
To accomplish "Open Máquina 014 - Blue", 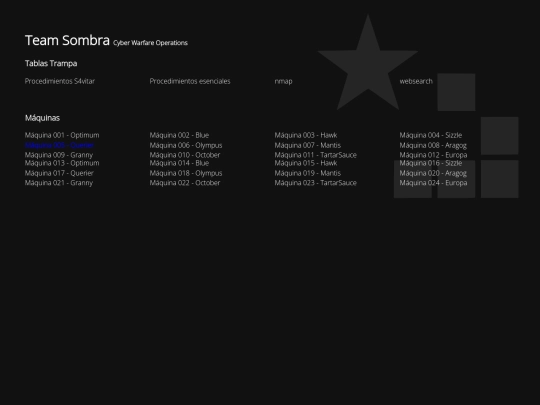I will coord(179,163).
